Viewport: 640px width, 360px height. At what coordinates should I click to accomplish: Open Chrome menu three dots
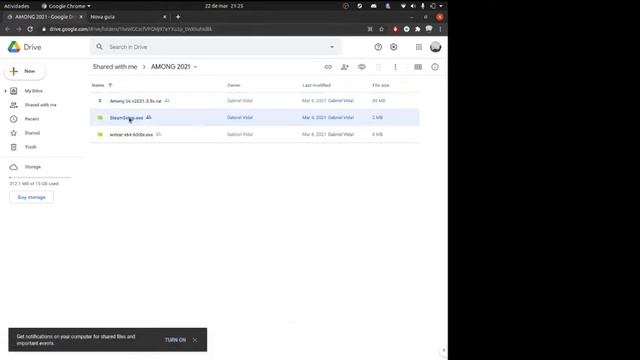pyautogui.click(x=440, y=29)
